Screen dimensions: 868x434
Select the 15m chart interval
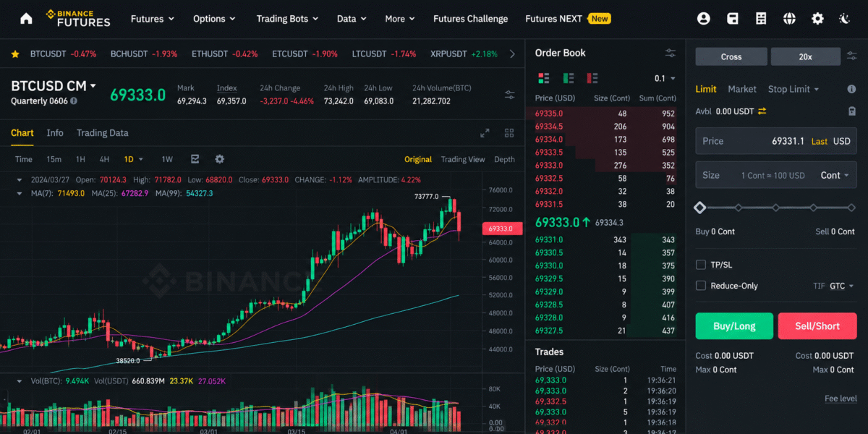[54, 159]
